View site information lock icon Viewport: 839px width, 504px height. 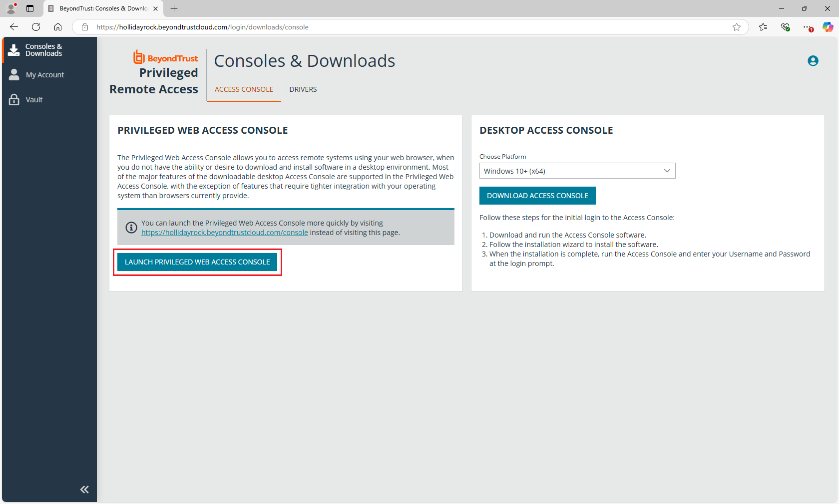pyautogui.click(x=85, y=27)
